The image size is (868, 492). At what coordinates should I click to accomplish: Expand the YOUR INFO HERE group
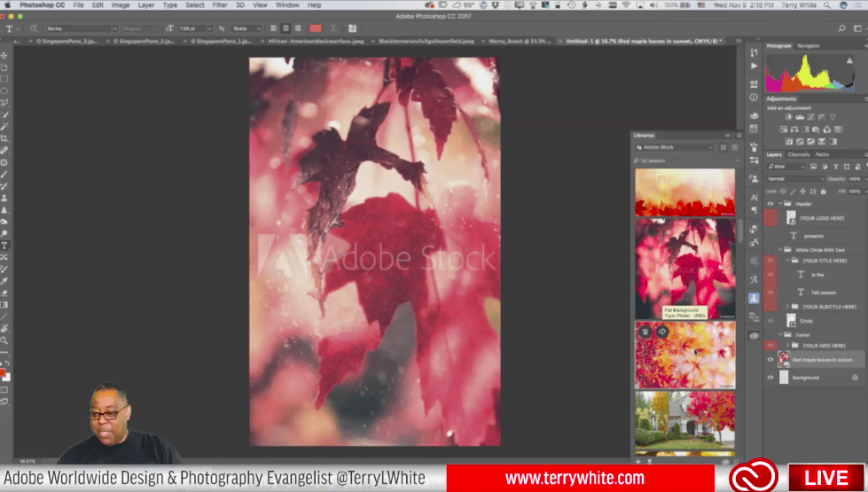[787, 346]
